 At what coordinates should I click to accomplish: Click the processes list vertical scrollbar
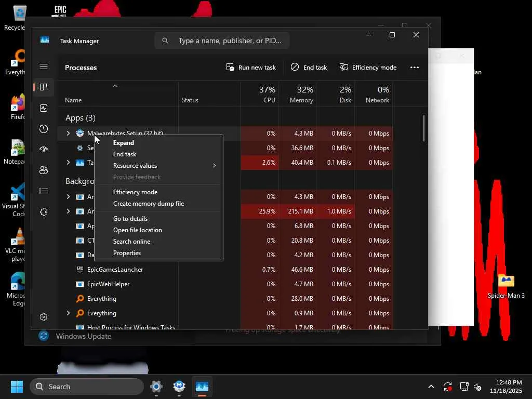coord(424,128)
